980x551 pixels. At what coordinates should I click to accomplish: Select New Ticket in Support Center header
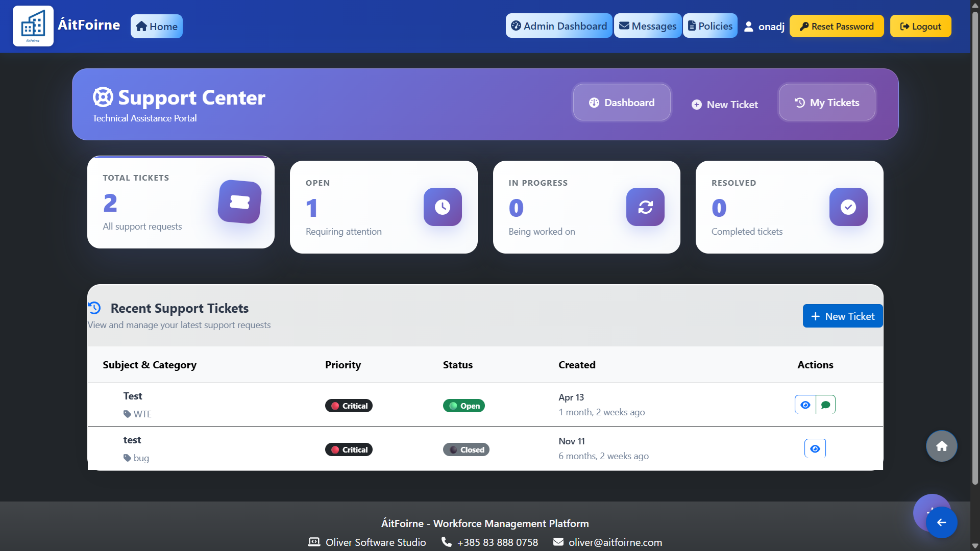[725, 105]
